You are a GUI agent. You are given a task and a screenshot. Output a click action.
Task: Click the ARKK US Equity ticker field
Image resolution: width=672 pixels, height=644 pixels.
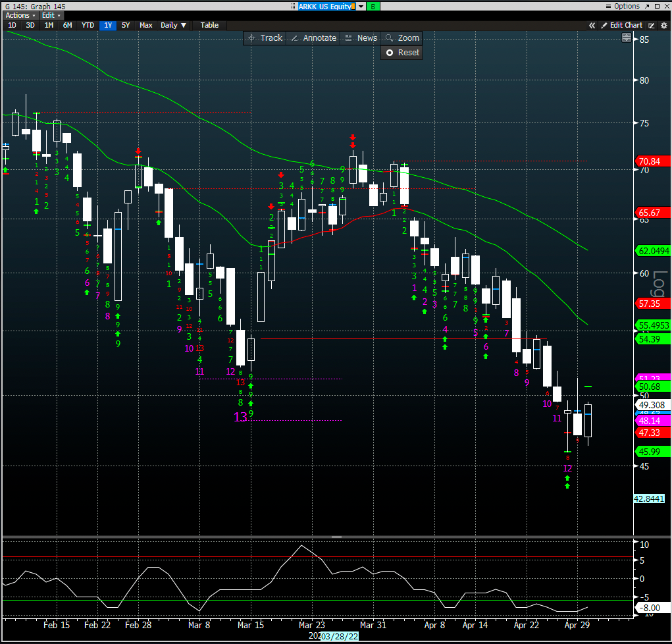click(327, 7)
